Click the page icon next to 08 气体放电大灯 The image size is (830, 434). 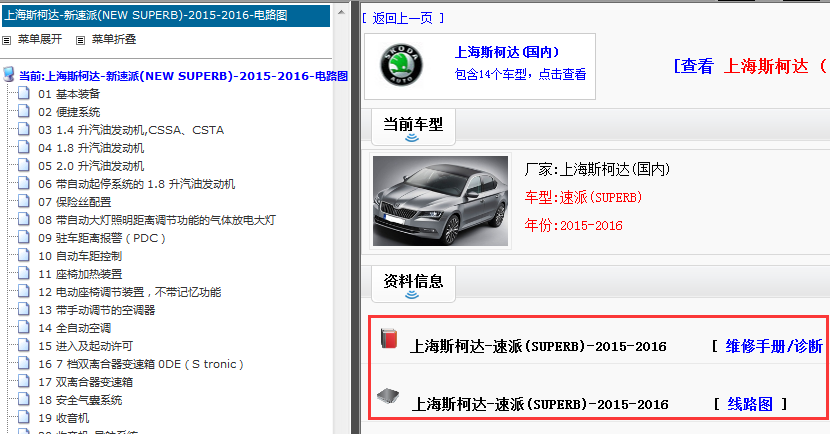coord(23,220)
